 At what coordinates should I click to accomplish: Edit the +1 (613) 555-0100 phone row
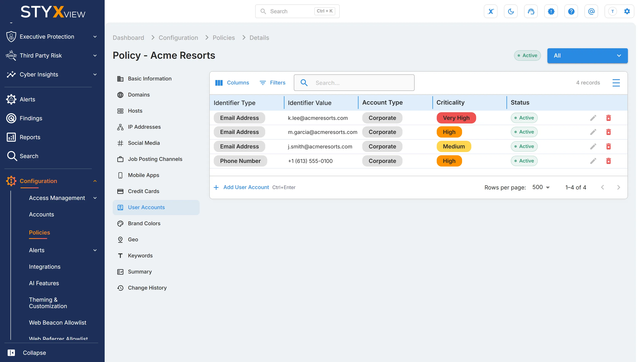click(x=593, y=161)
